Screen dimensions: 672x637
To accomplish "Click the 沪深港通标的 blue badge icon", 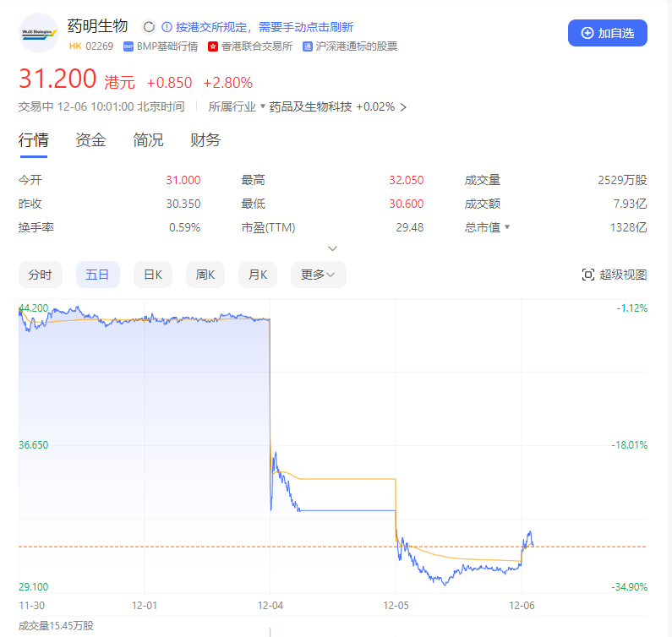I will [x=307, y=46].
